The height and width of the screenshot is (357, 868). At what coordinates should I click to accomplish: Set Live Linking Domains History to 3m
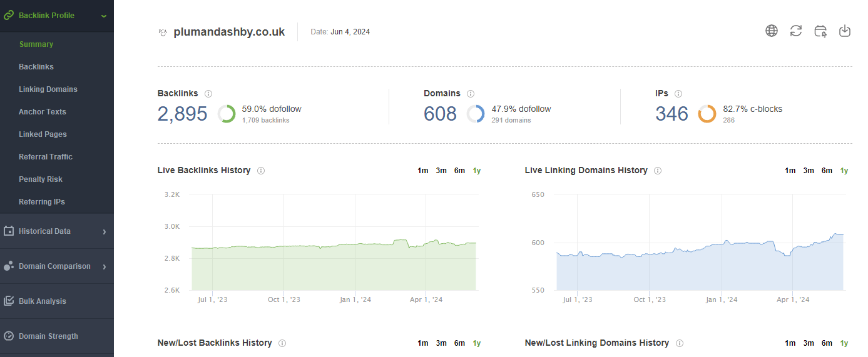pos(809,171)
